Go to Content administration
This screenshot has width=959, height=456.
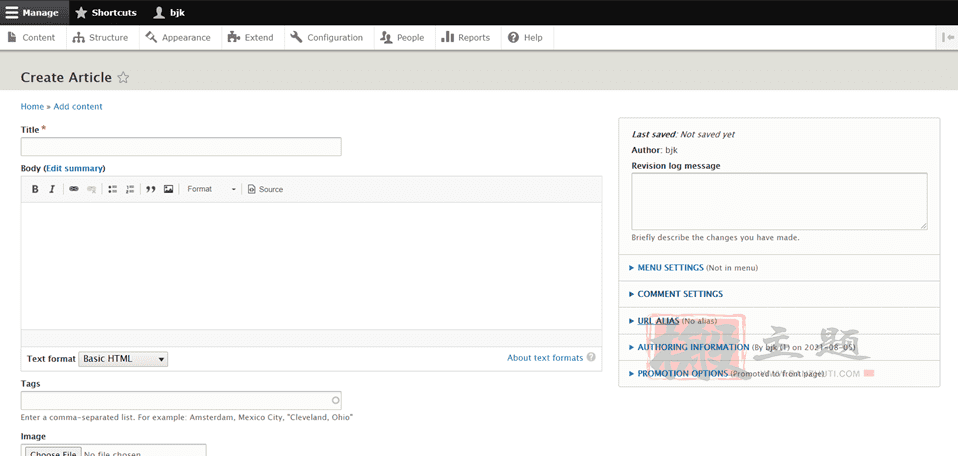(32, 37)
